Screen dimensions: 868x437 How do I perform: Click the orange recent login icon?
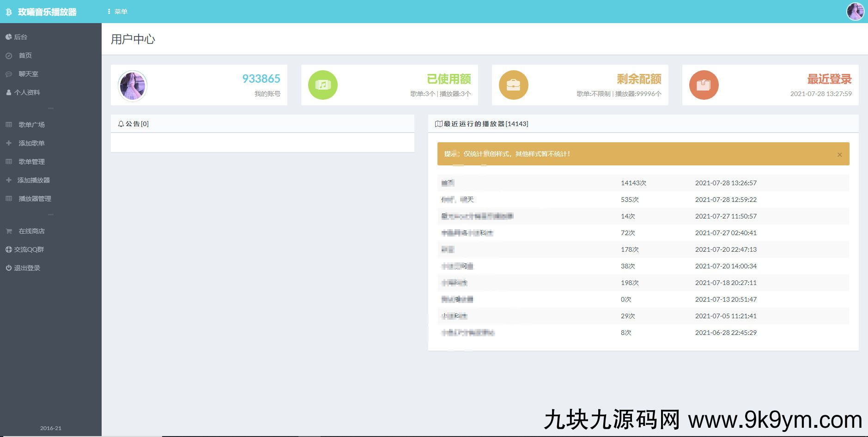click(704, 85)
